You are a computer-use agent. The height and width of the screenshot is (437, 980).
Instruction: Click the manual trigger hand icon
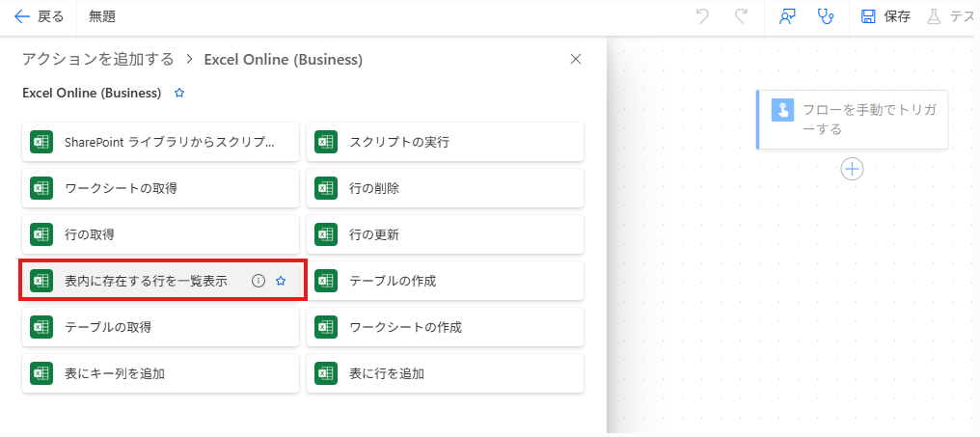(x=782, y=110)
